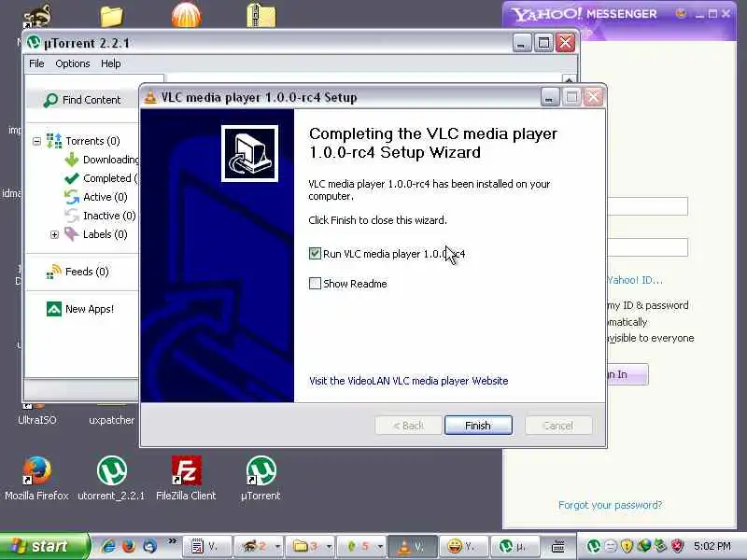Image resolution: width=747 pixels, height=560 pixels.
Task: Open the Options menu in µTorrent
Action: click(73, 63)
